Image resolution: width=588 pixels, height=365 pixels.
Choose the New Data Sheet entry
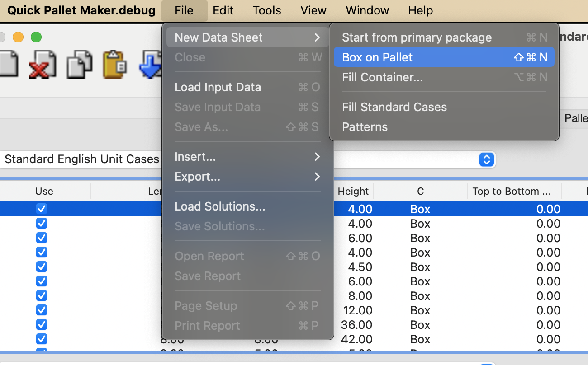coord(248,37)
